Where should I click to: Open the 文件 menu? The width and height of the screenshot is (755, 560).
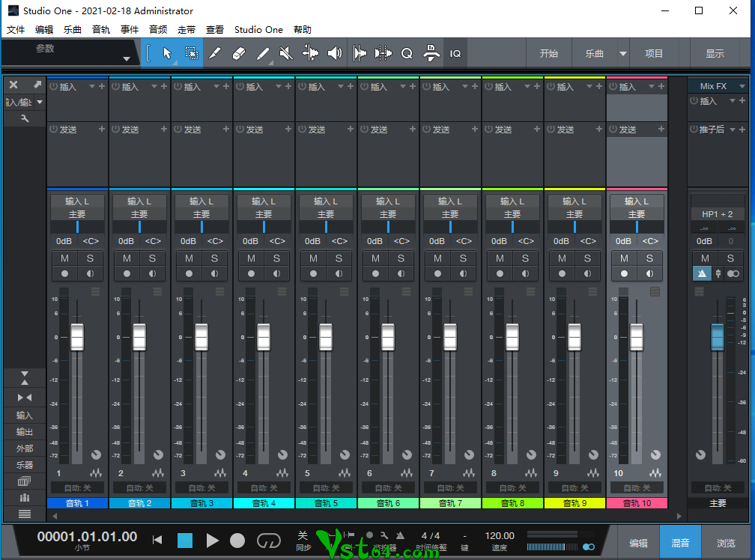tap(16, 29)
